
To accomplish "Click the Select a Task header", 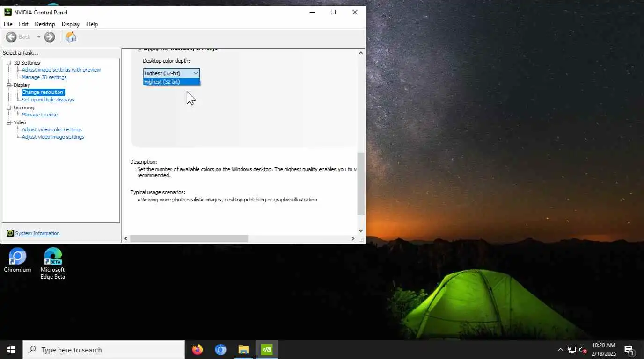I will click(21, 53).
